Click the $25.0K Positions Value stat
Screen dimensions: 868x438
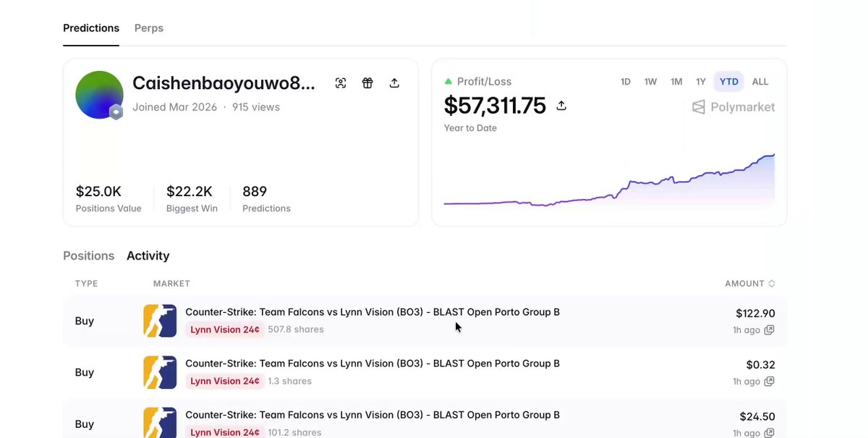(x=109, y=198)
